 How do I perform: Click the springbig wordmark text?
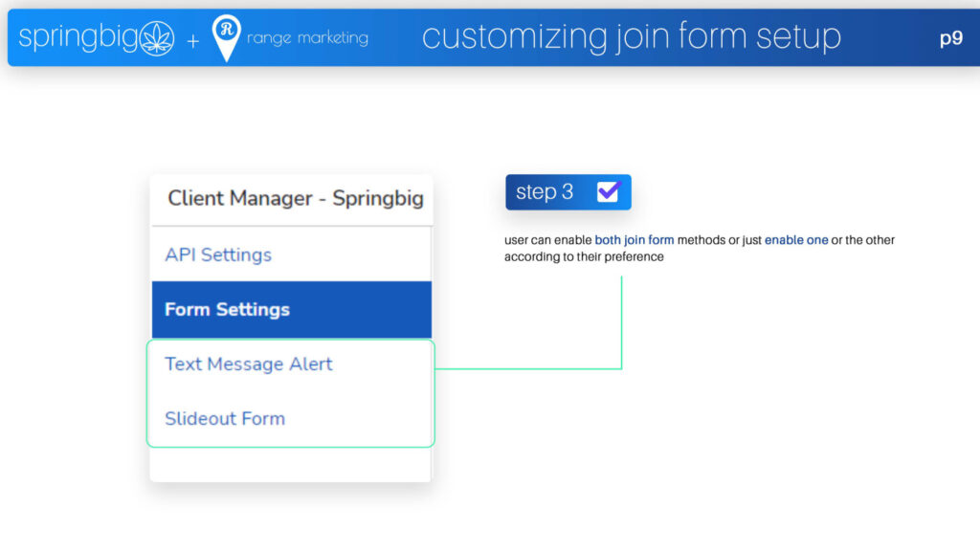click(x=78, y=37)
